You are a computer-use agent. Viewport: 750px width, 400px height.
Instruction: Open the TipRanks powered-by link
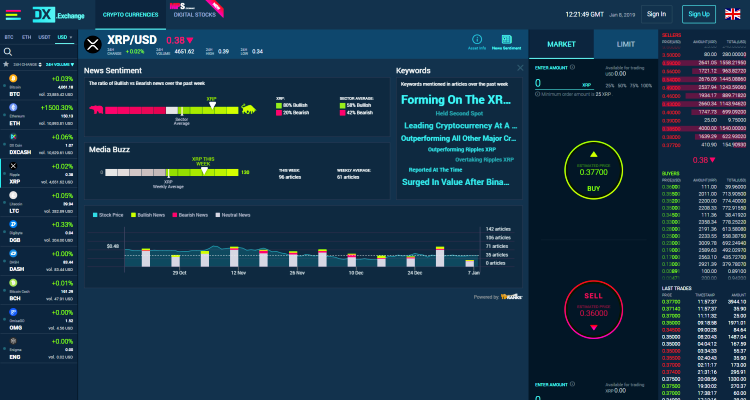coord(511,297)
